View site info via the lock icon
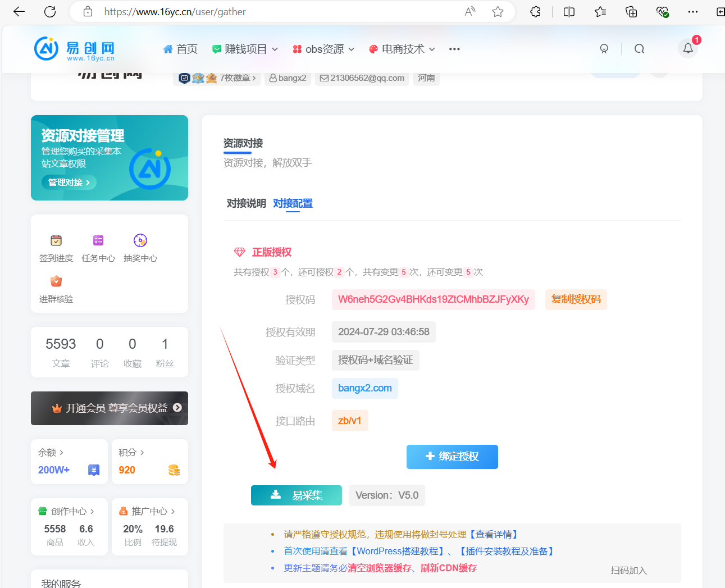Screen dimensions: 725x588 88,12
